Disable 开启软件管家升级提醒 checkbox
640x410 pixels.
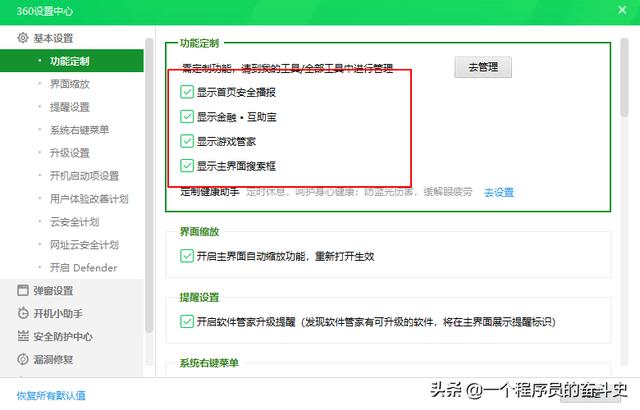pyautogui.click(x=187, y=321)
